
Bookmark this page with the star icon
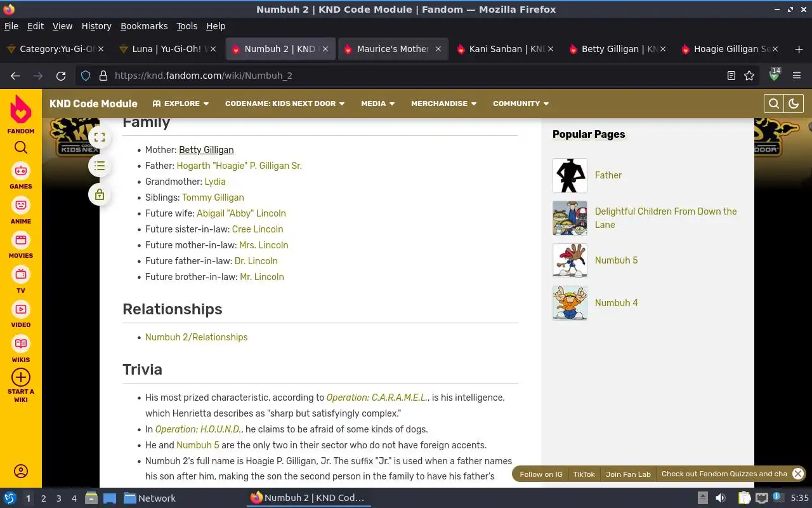tap(749, 76)
